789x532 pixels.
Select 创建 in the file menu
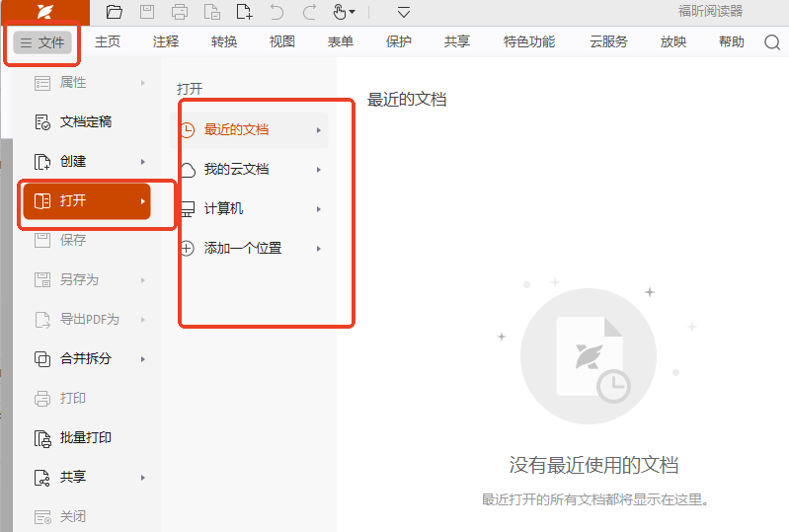tap(87, 162)
